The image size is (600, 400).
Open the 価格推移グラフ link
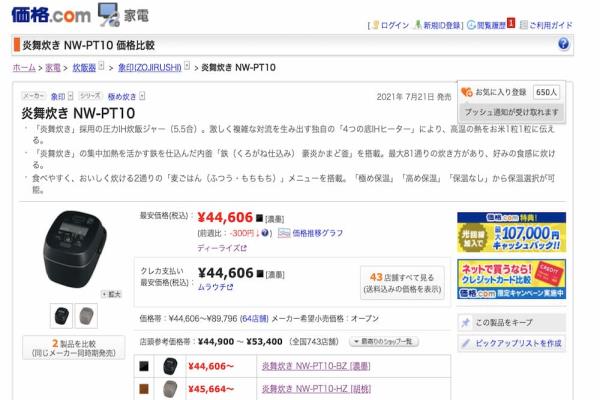318,233
